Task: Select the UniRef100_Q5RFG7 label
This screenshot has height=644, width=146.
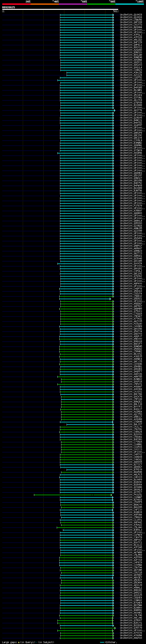Action: coord(131,246)
